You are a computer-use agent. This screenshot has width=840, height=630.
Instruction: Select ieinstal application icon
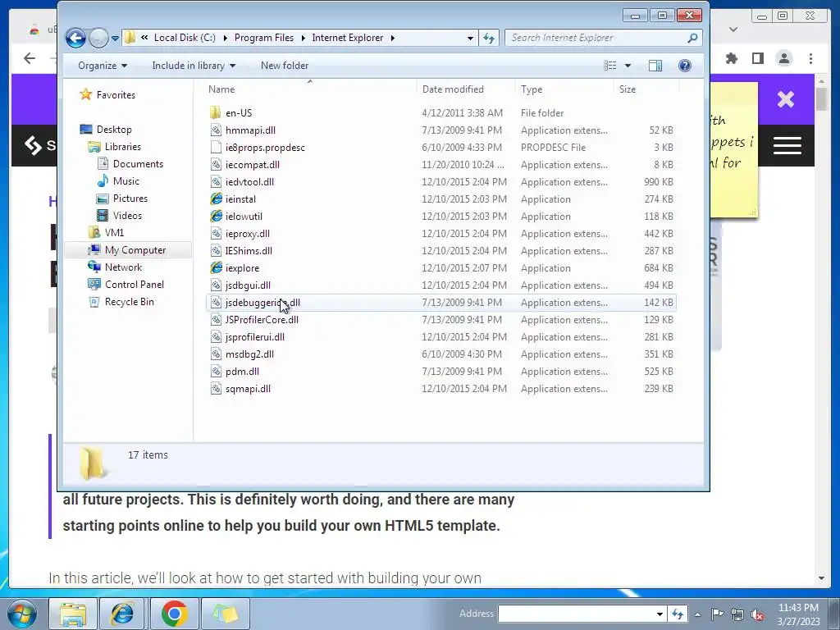[216, 199]
